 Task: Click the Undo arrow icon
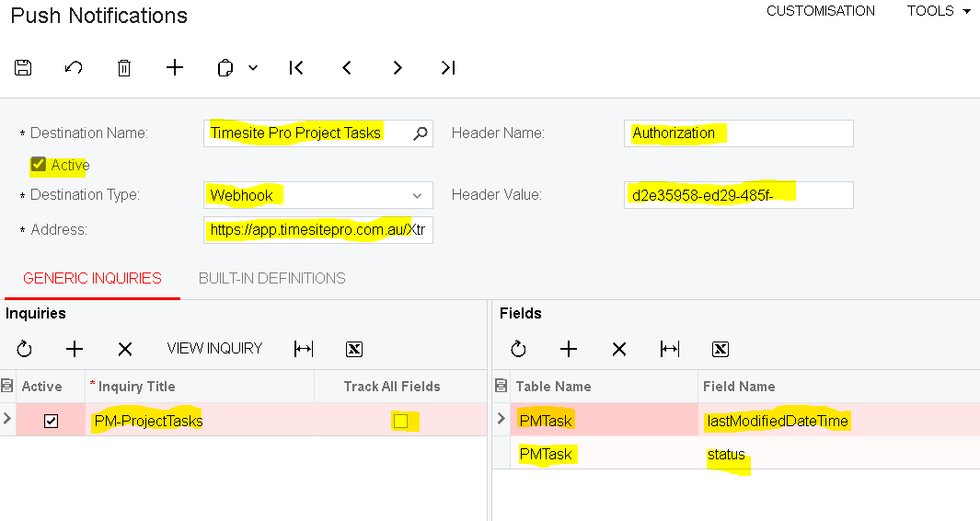click(x=74, y=67)
